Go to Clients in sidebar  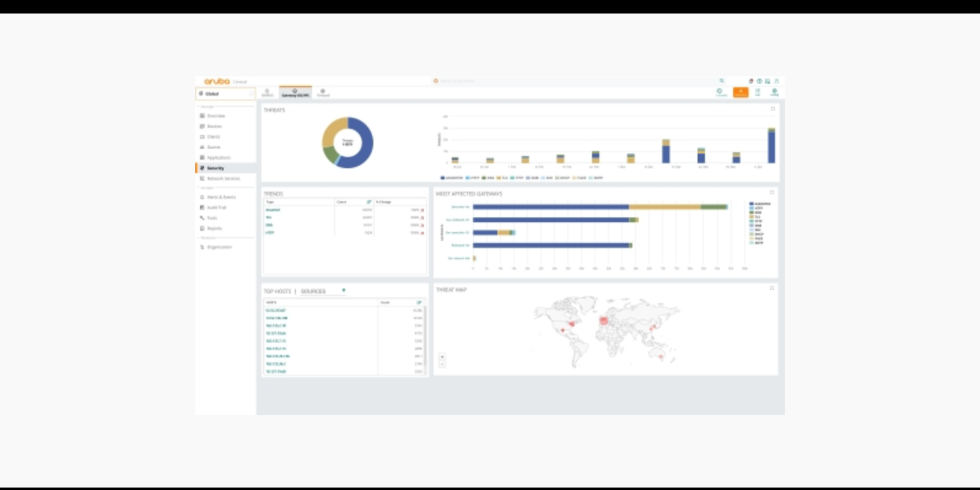(225, 137)
